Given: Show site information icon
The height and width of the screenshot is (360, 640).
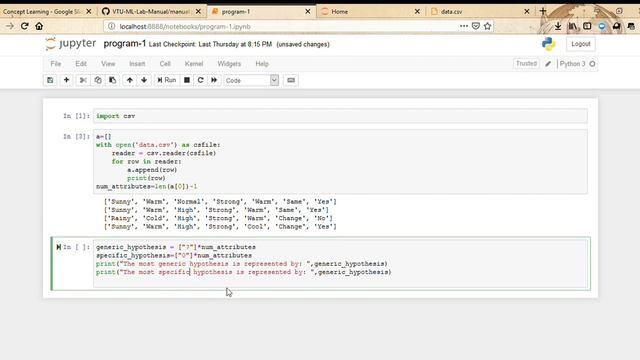Looking at the screenshot, I should coord(111,26).
